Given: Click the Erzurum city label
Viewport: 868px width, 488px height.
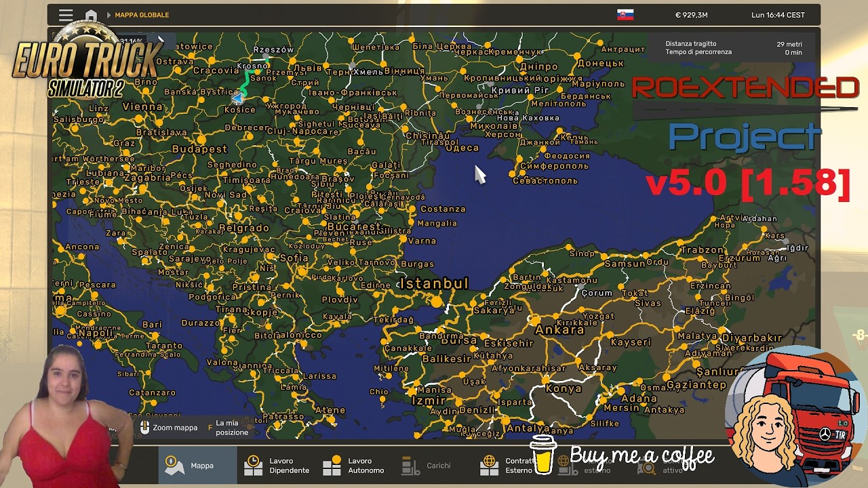Looking at the screenshot, I should tap(740, 258).
